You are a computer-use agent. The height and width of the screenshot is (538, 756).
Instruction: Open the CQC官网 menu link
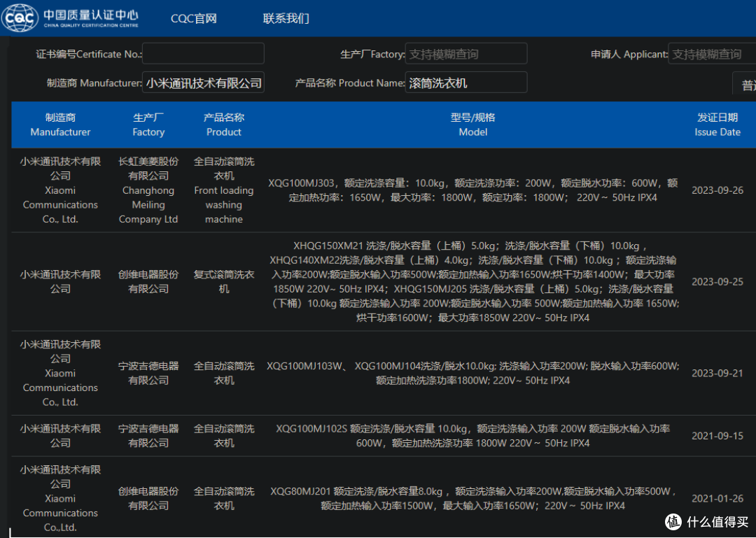[194, 18]
